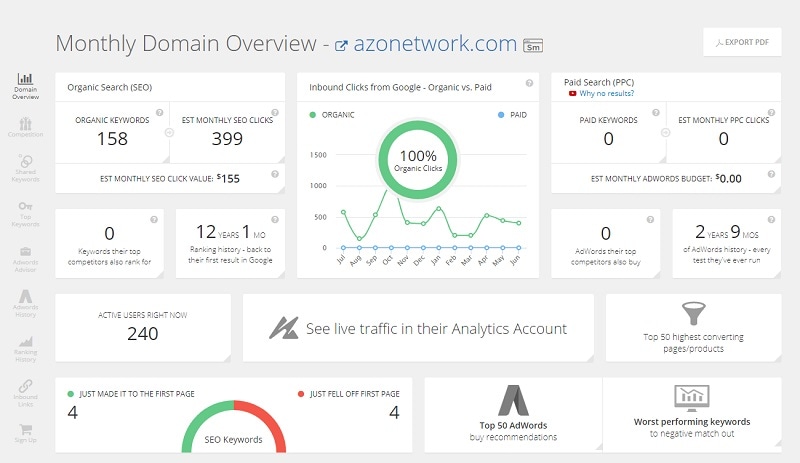Click the arrow circle between PPC metrics
This screenshot has width=800, height=463.
666,133
